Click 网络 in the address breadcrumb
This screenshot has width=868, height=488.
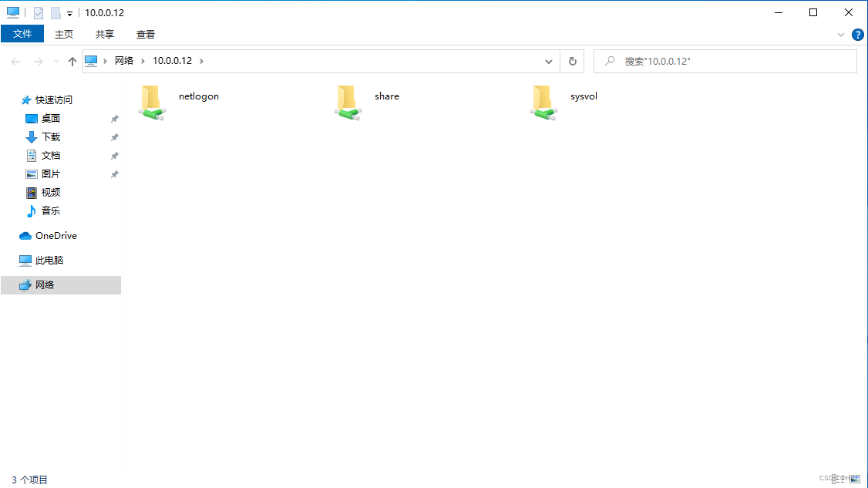coord(124,61)
